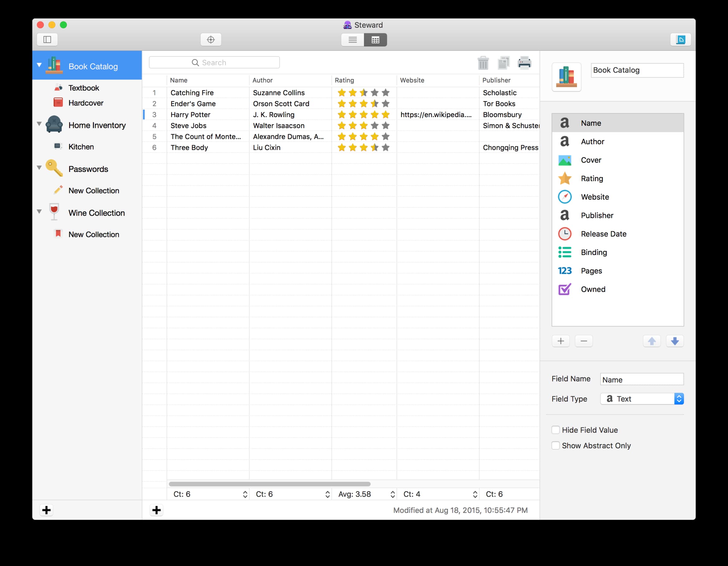Toggle the inspector panel icon

coord(680,40)
